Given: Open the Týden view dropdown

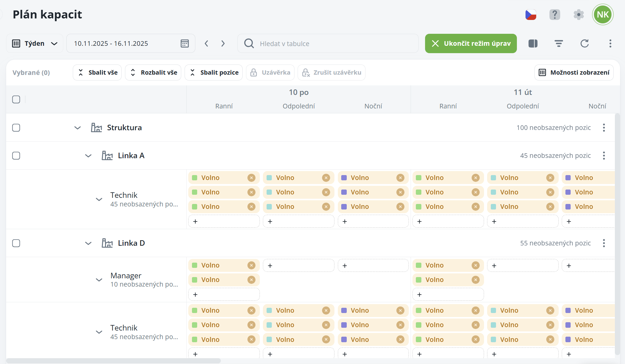Looking at the screenshot, I should pyautogui.click(x=35, y=44).
